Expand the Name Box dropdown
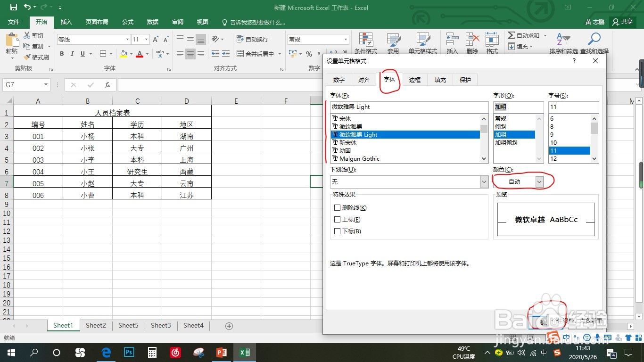The width and height of the screenshot is (644, 362). pyautogui.click(x=46, y=85)
